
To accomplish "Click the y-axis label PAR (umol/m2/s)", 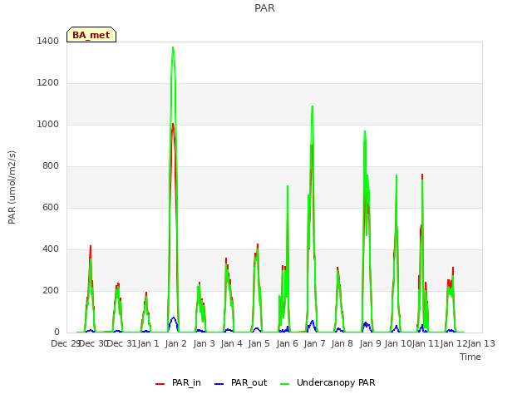I will [x=12, y=187].
